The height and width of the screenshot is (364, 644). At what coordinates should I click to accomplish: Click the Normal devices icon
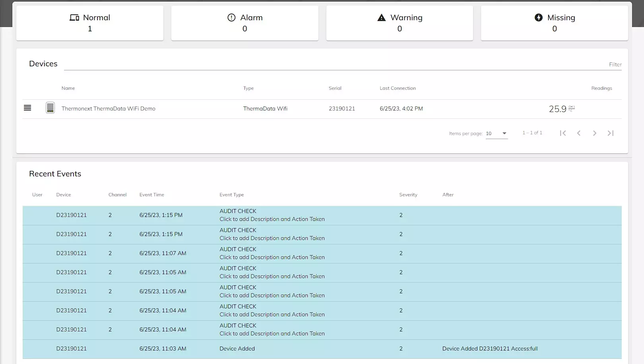click(74, 17)
